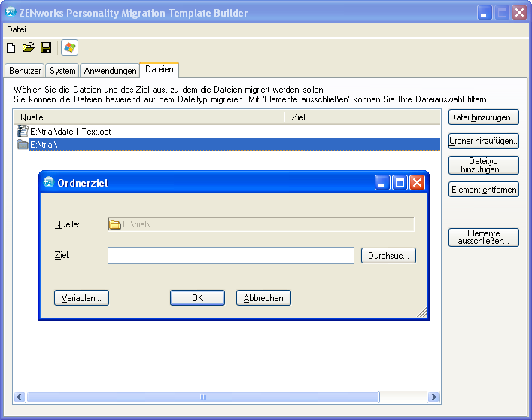The image size is (532, 420).
Task: Click the Dateityp hinzufügen button
Action: pos(484,166)
